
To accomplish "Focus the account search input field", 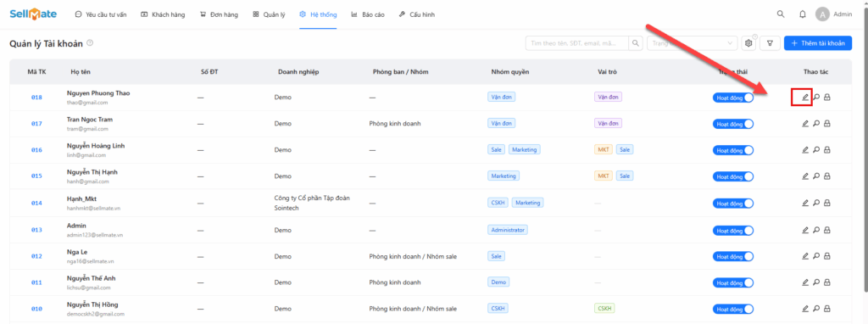I will (x=576, y=43).
